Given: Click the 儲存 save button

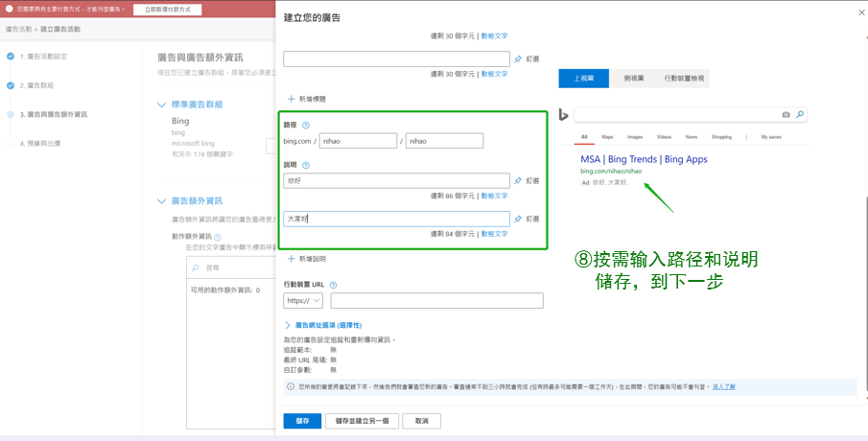Looking at the screenshot, I should (x=302, y=421).
